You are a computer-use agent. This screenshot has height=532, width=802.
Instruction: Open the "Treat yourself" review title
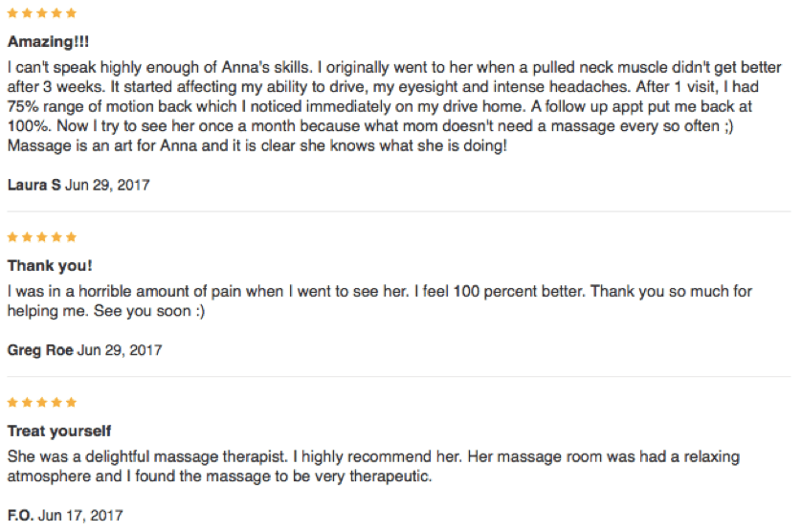[x=59, y=432]
